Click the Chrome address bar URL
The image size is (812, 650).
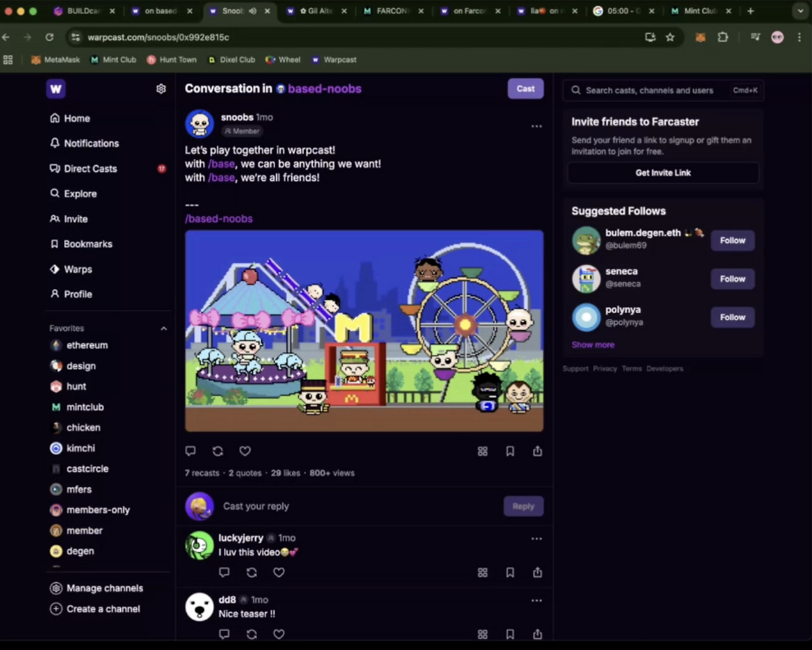[x=159, y=37]
